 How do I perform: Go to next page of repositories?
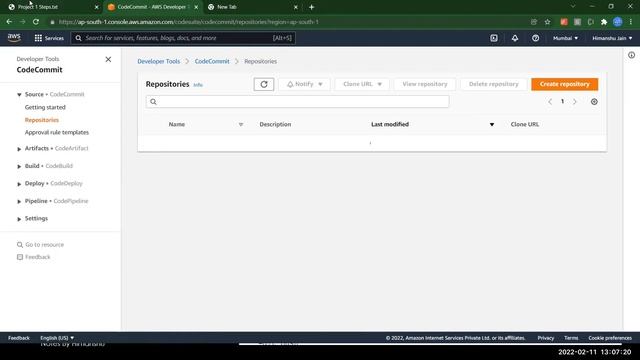click(x=575, y=102)
